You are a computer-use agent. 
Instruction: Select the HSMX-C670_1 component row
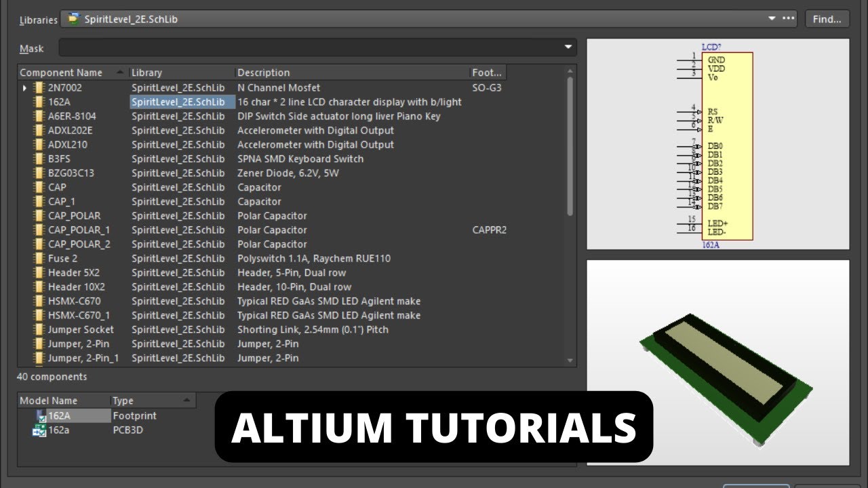[x=292, y=315]
